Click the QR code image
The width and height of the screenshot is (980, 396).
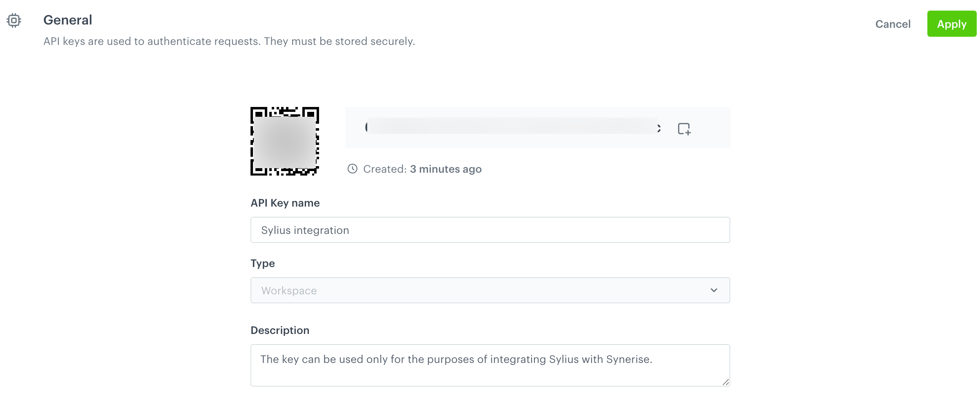[x=284, y=141]
